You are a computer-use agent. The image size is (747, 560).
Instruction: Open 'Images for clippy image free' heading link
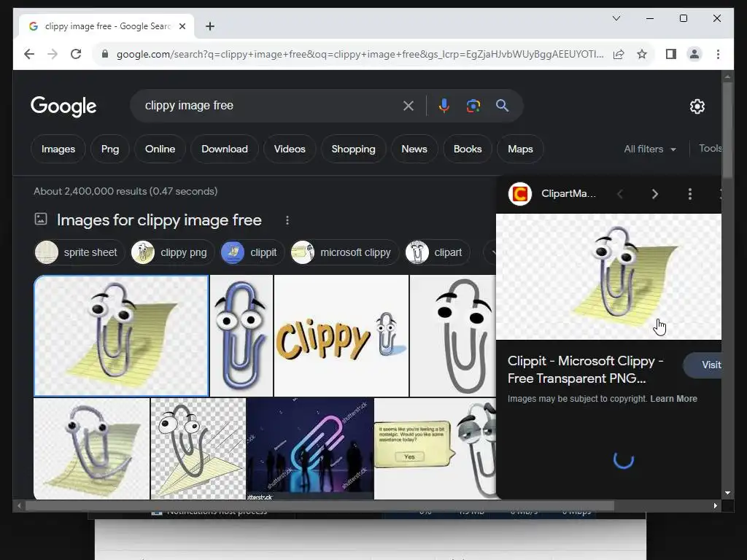pyautogui.click(x=159, y=220)
